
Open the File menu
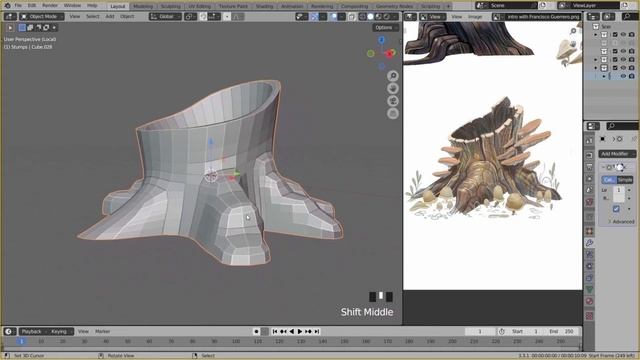point(18,6)
